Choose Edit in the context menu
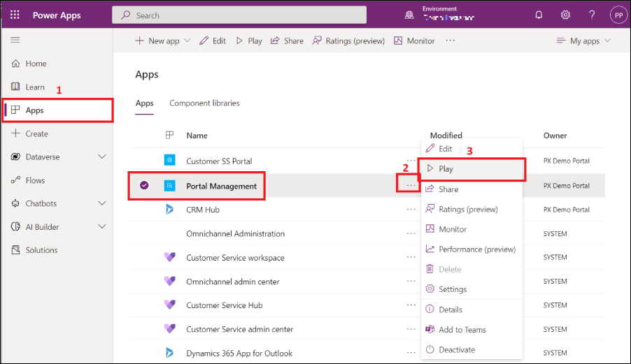The width and height of the screenshot is (631, 364). point(472,149)
